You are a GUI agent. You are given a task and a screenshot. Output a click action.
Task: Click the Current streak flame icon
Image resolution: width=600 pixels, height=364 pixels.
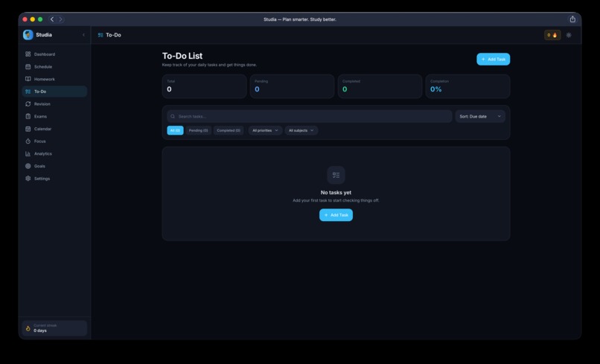click(x=28, y=328)
